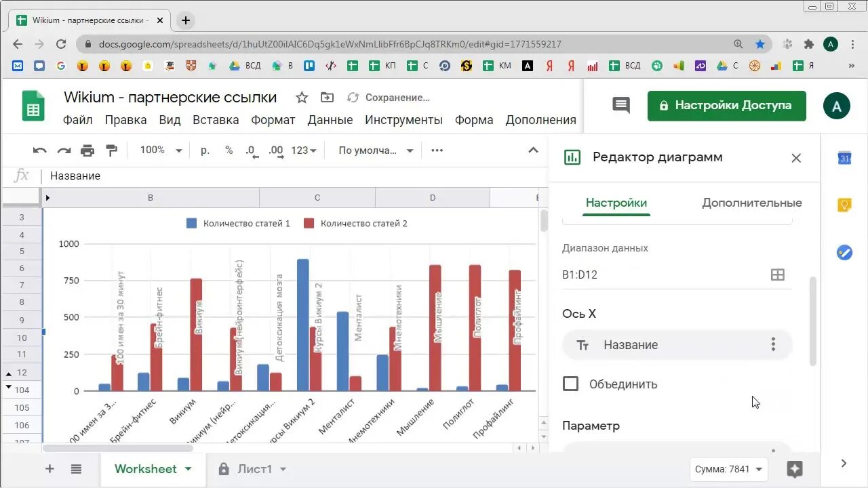868x488 pixels.
Task: Switch to the Настройки tab
Action: click(x=616, y=203)
